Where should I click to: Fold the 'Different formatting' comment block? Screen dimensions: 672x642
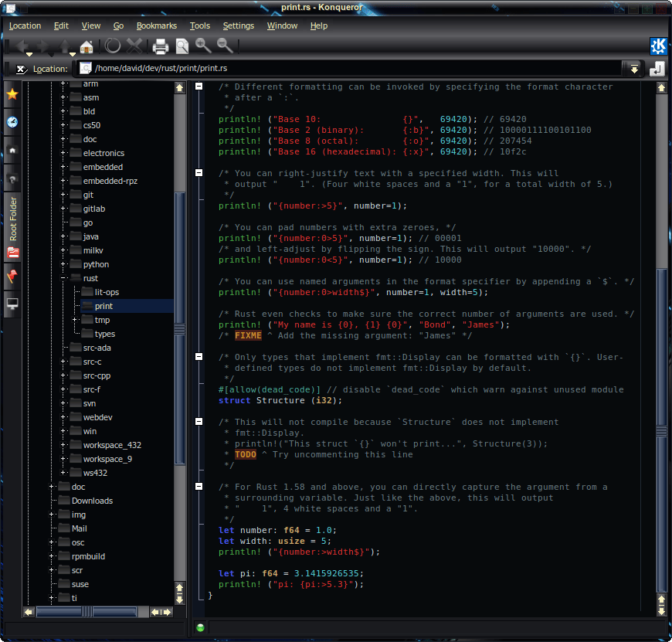(199, 87)
